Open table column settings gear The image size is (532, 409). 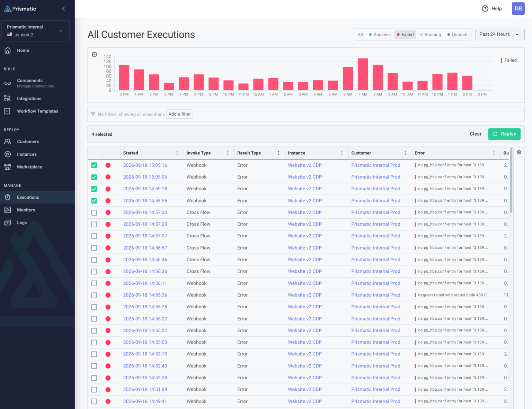point(519,152)
